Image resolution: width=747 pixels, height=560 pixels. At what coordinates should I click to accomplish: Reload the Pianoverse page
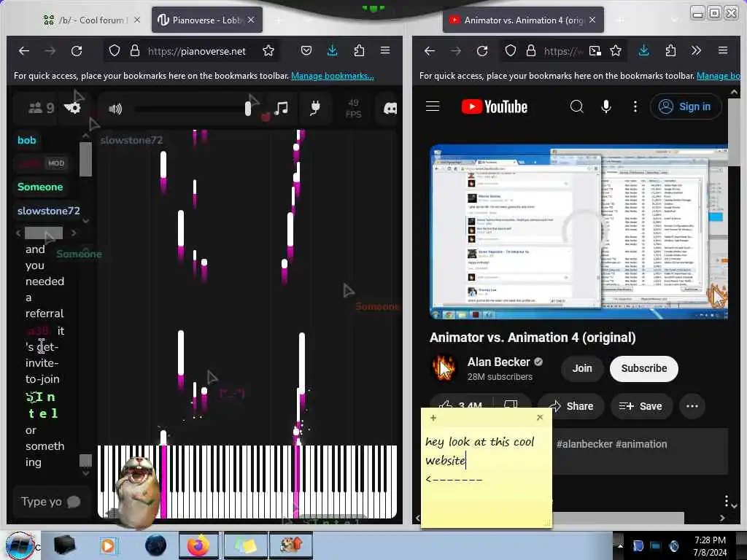click(x=76, y=50)
